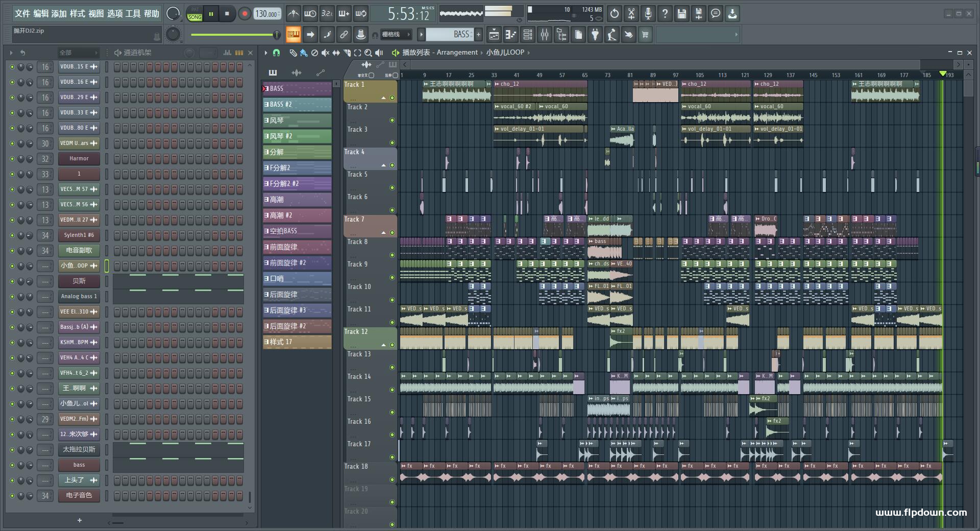Mute Track 1 with its green LED
This screenshot has height=531, width=980.
392,98
